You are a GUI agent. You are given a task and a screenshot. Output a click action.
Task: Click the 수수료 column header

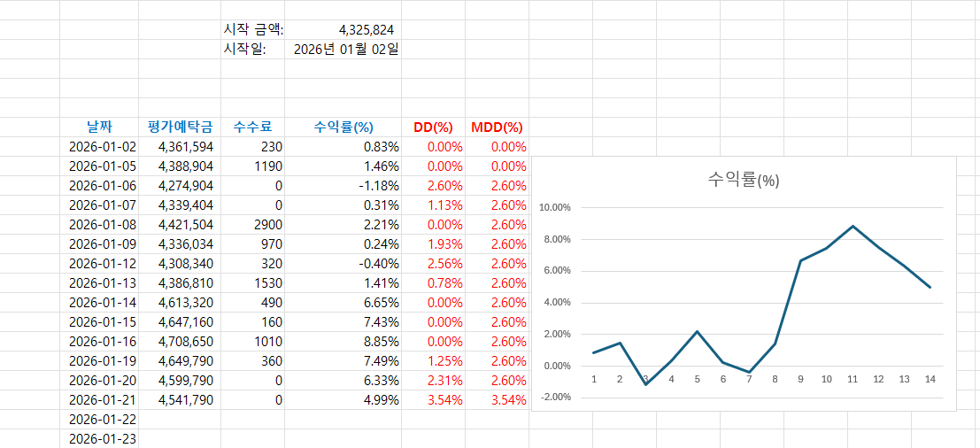click(252, 127)
